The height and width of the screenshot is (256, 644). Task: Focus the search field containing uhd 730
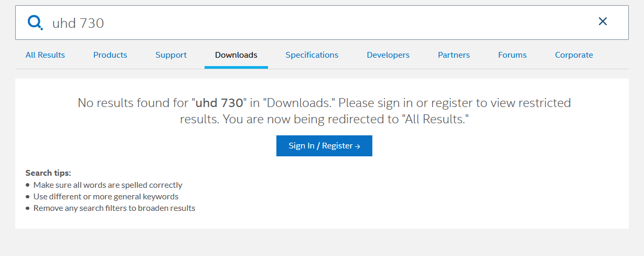click(x=315, y=23)
